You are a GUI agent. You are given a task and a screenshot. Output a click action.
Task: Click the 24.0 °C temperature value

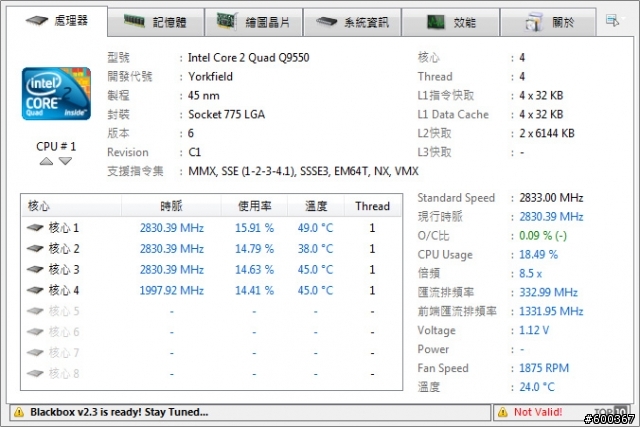pyautogui.click(x=537, y=387)
